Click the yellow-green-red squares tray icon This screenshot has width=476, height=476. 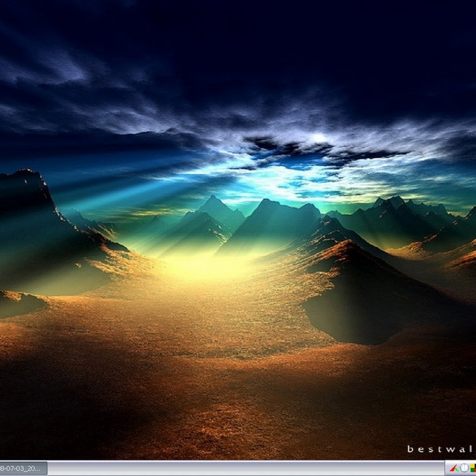[x=473, y=468]
